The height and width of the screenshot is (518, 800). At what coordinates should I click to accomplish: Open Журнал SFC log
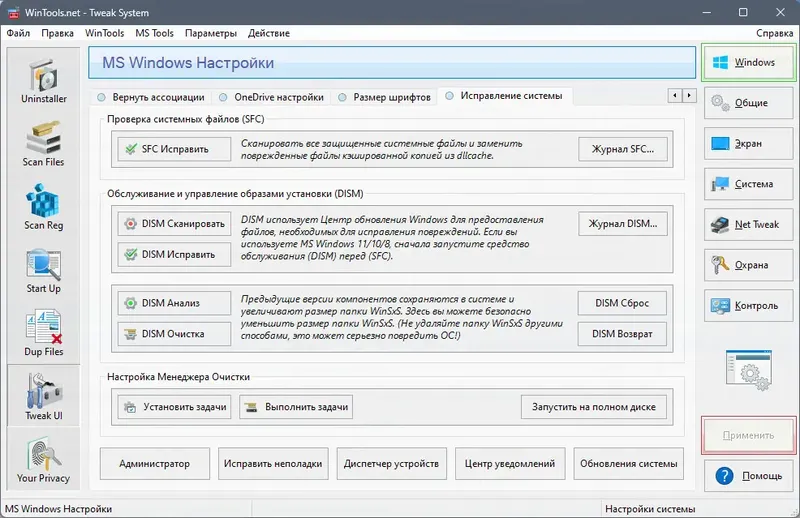(x=622, y=149)
